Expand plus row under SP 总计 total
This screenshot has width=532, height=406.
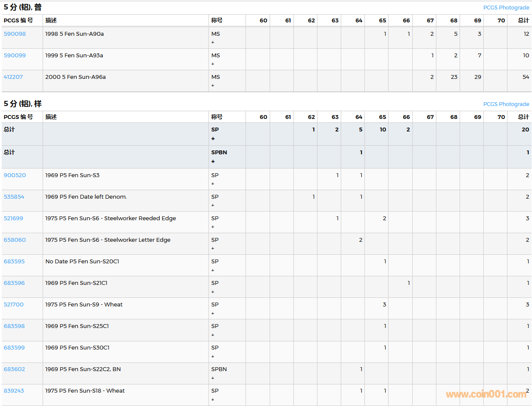click(213, 139)
